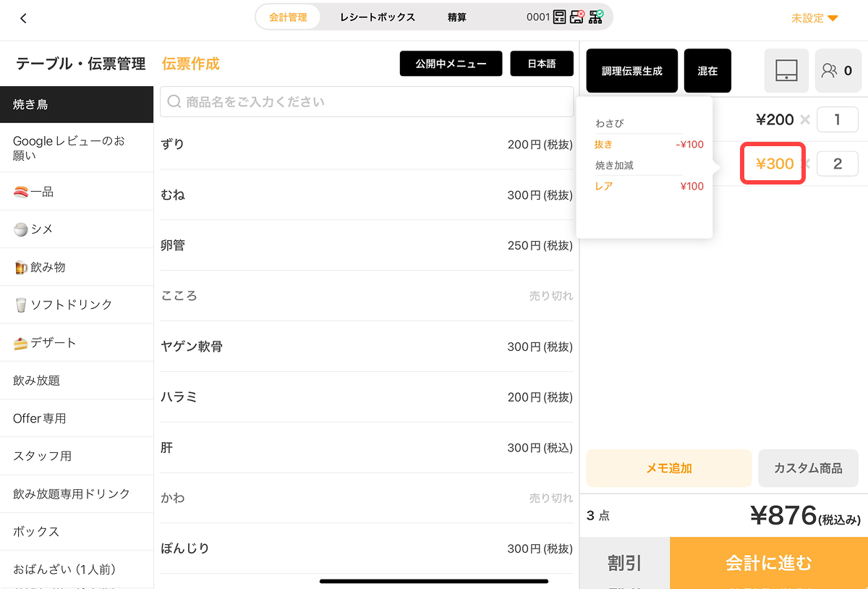Screen dimensions: 868x589
Task: Open the テーブル・伝票管理 tab
Action: (x=81, y=64)
